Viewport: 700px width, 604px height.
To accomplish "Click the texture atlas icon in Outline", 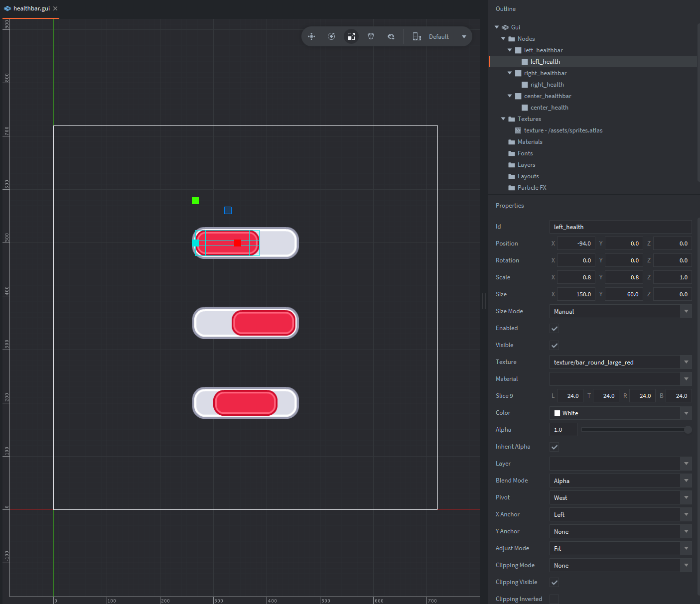I will coord(518,130).
